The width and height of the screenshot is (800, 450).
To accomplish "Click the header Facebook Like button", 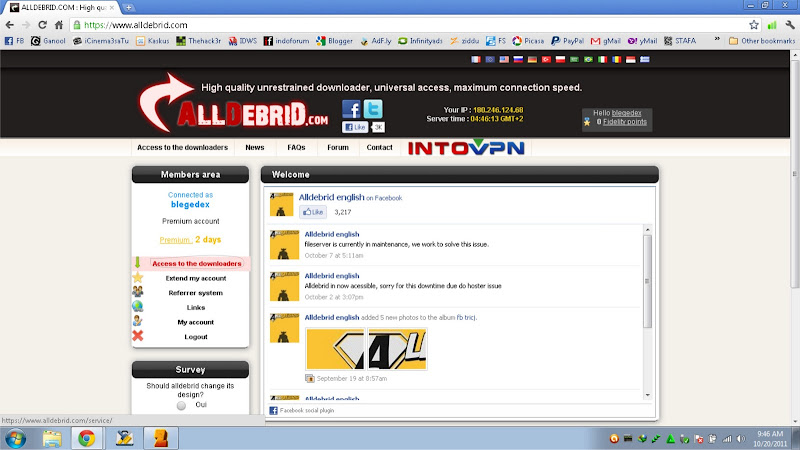I will click(355, 127).
